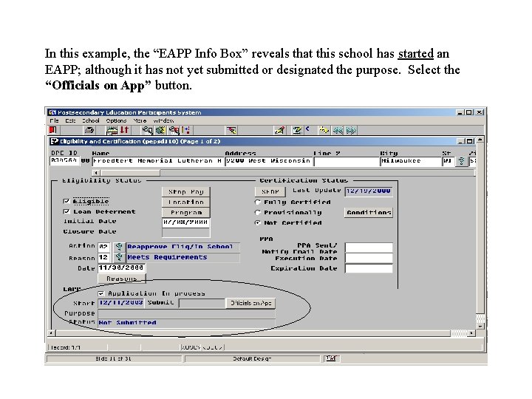The height and width of the screenshot is (399, 532).
Task: Open the Options menu
Action: pos(116,120)
